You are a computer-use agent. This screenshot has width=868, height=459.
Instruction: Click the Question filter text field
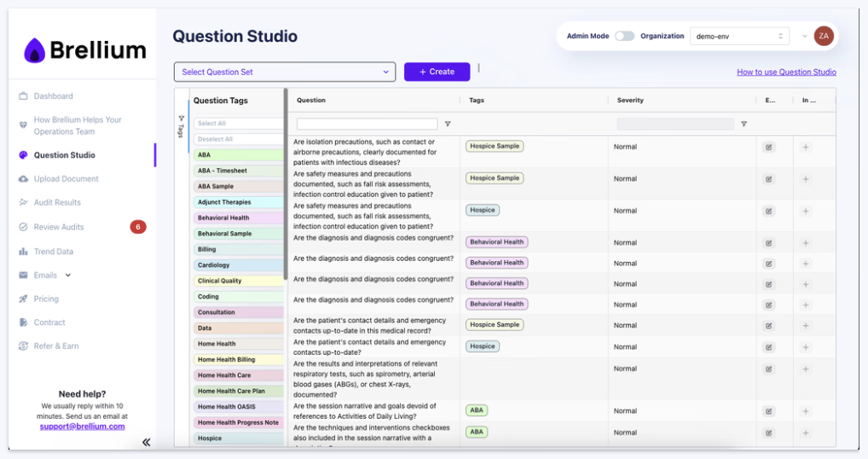pyautogui.click(x=367, y=124)
